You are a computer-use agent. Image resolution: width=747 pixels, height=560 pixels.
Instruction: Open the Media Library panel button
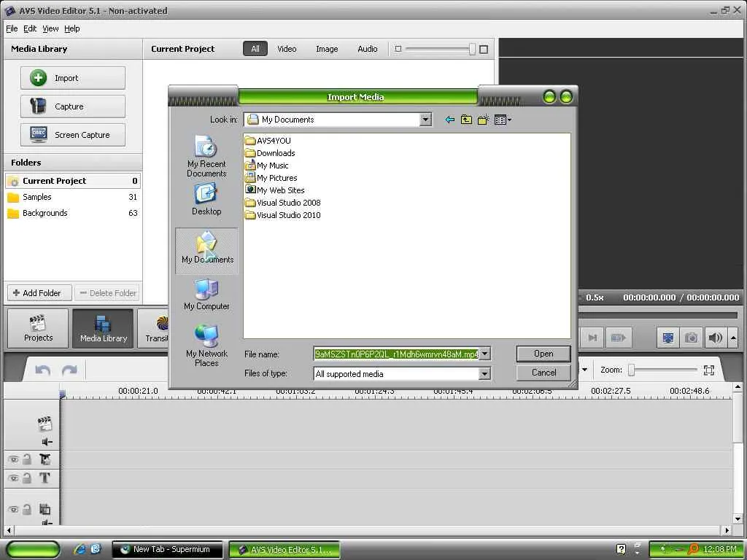click(104, 328)
